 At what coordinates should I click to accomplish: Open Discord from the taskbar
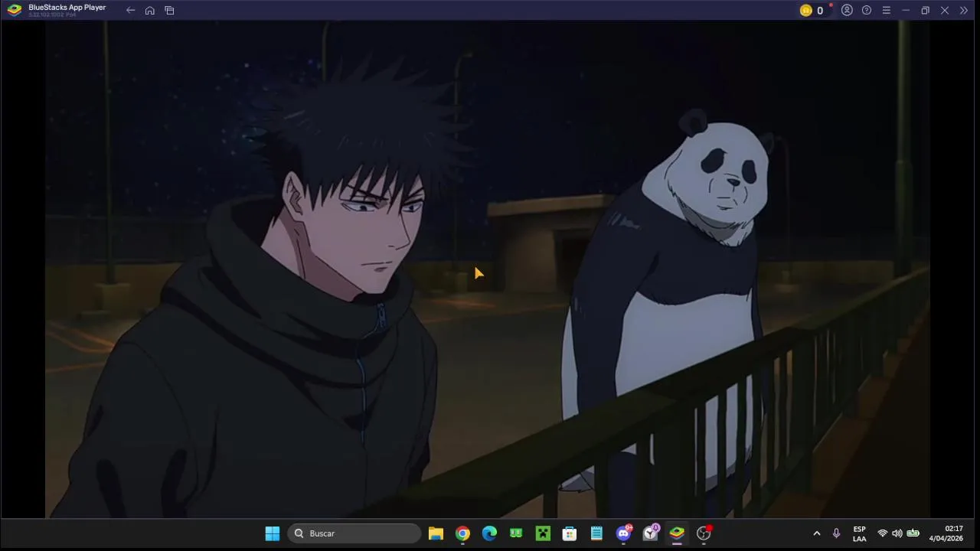click(x=623, y=533)
